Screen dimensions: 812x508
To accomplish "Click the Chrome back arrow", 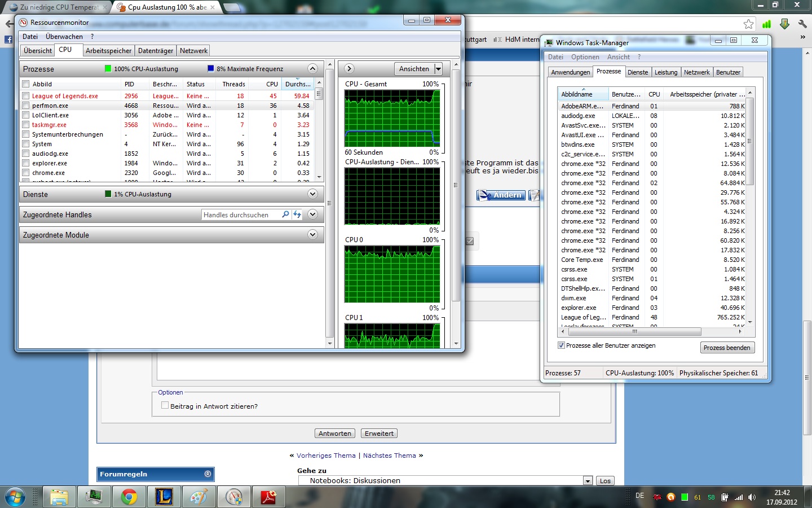I will (x=9, y=24).
